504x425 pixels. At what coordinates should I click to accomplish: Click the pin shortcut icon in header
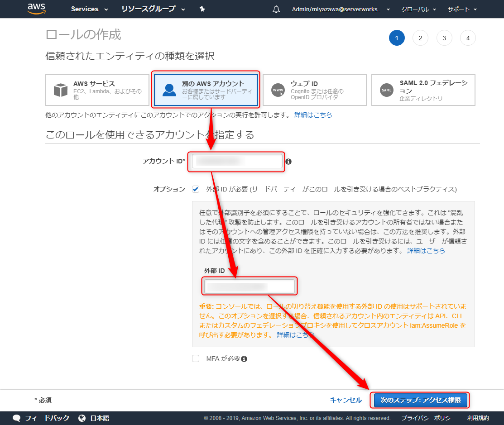202,9
